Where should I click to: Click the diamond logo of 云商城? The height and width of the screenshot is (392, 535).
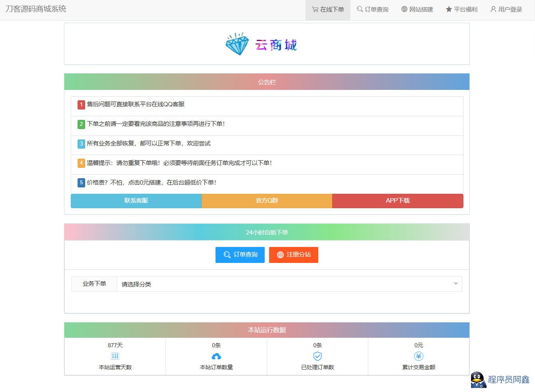click(237, 44)
